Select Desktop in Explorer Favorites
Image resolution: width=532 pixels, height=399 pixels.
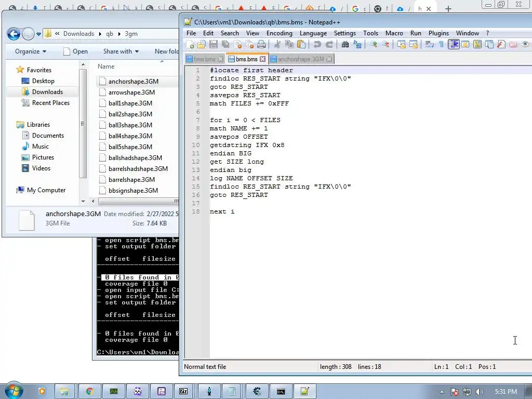[43, 81]
